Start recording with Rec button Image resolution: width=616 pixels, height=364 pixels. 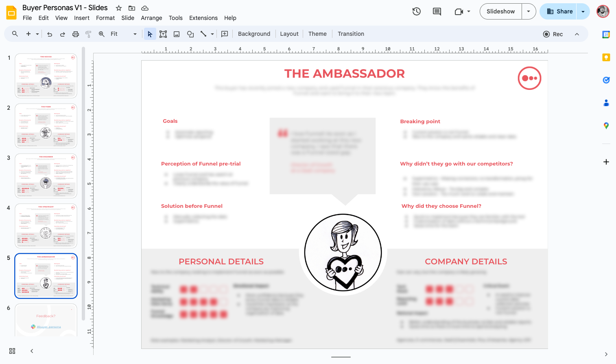click(553, 34)
